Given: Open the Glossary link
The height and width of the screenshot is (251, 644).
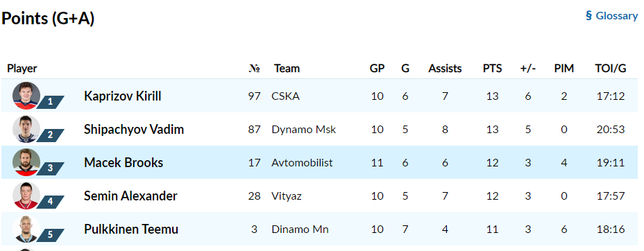Looking at the screenshot, I should tap(611, 16).
